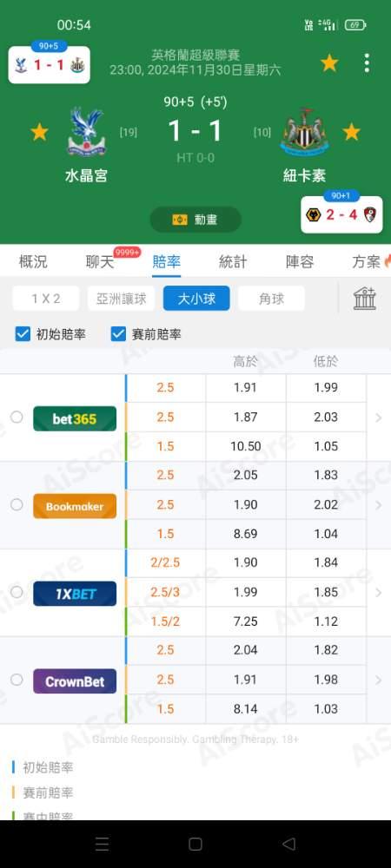Viewport: 391px width, 868px height.
Task: Switch to the 統計 tab
Action: (x=233, y=262)
